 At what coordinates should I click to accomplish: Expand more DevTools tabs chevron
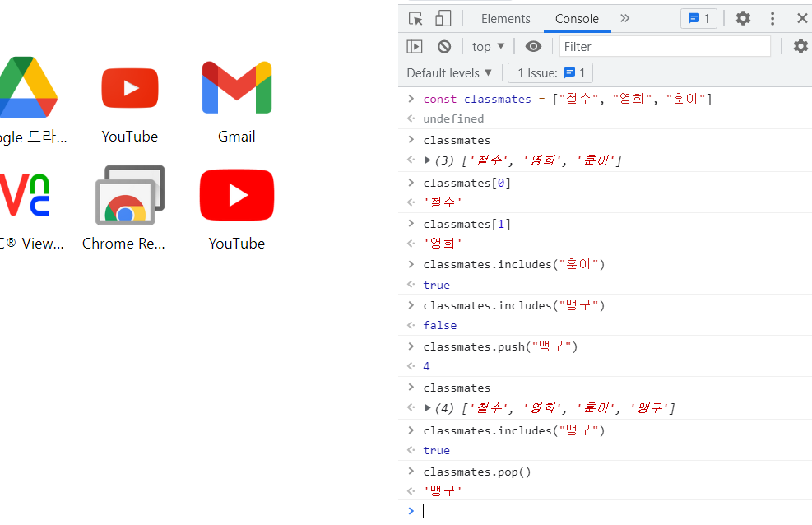625,19
